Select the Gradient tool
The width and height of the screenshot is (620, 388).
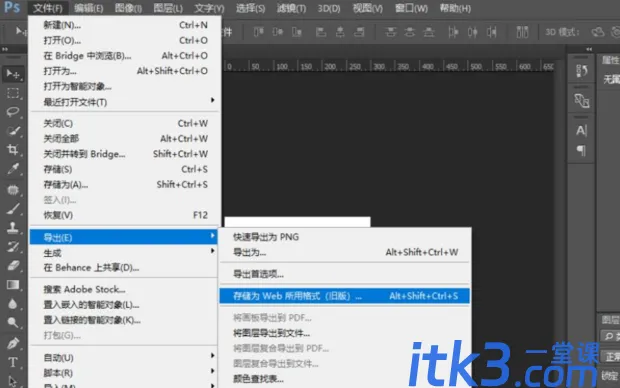point(13,285)
